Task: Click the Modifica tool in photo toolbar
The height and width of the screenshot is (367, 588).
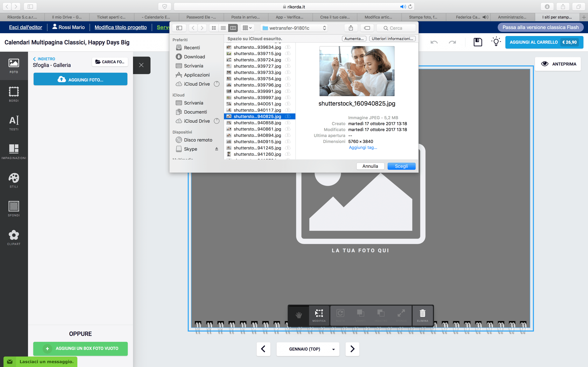Action: tap(319, 315)
